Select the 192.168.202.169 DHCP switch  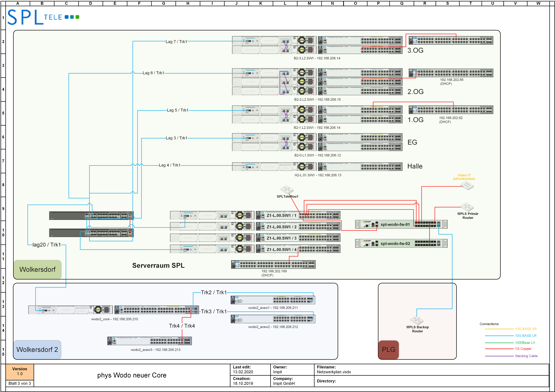[x=273, y=264]
